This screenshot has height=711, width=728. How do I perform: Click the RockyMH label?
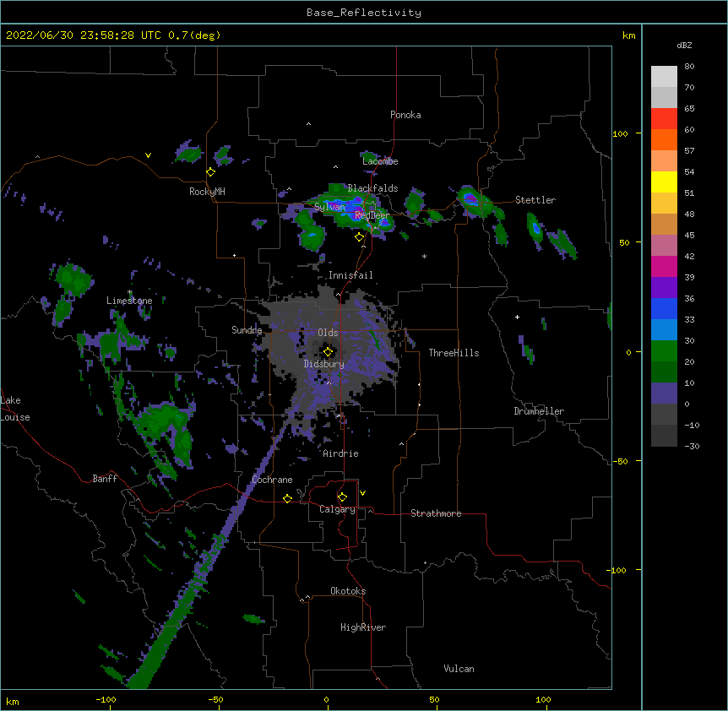pyautogui.click(x=207, y=192)
